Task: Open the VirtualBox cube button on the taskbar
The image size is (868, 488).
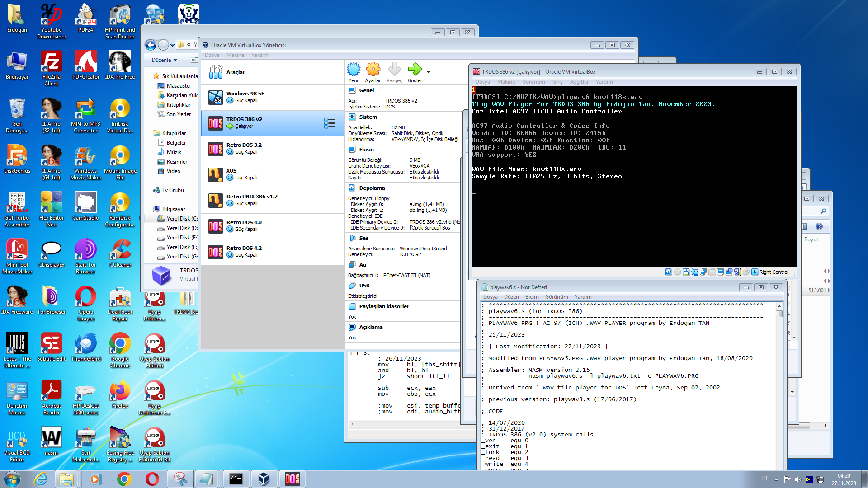Action: coord(264,479)
